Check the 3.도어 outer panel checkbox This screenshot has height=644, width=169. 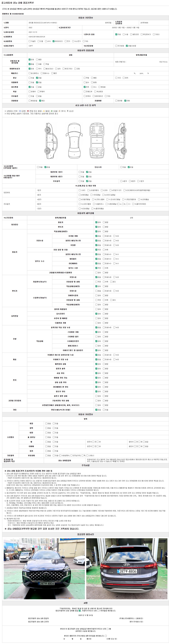[x=102, y=190]
